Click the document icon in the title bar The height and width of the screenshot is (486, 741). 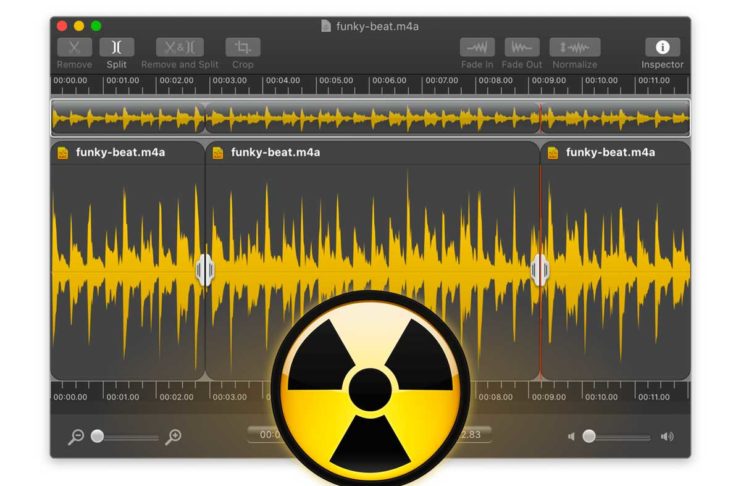pos(326,26)
